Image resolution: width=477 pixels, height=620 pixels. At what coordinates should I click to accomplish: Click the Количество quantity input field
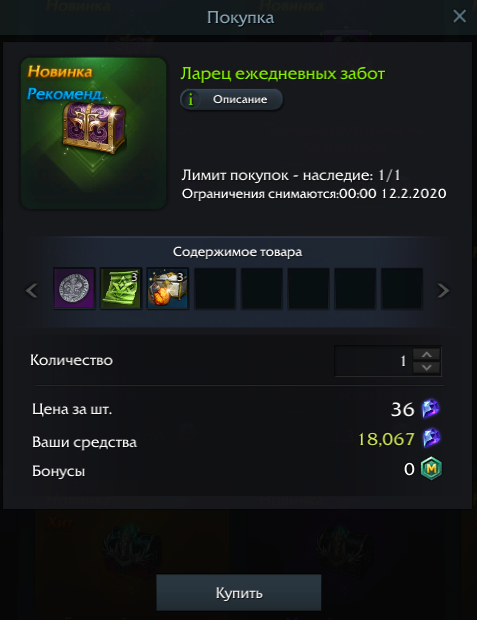coord(373,361)
